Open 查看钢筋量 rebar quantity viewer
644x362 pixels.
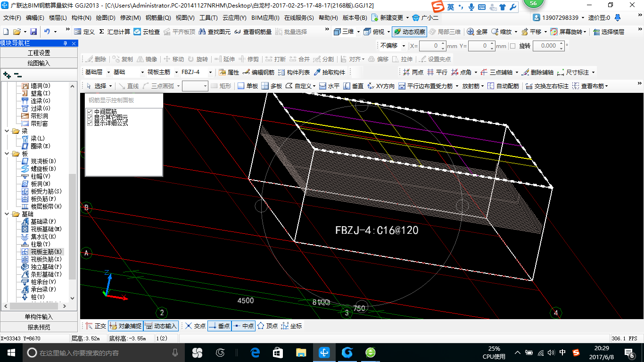253,32
